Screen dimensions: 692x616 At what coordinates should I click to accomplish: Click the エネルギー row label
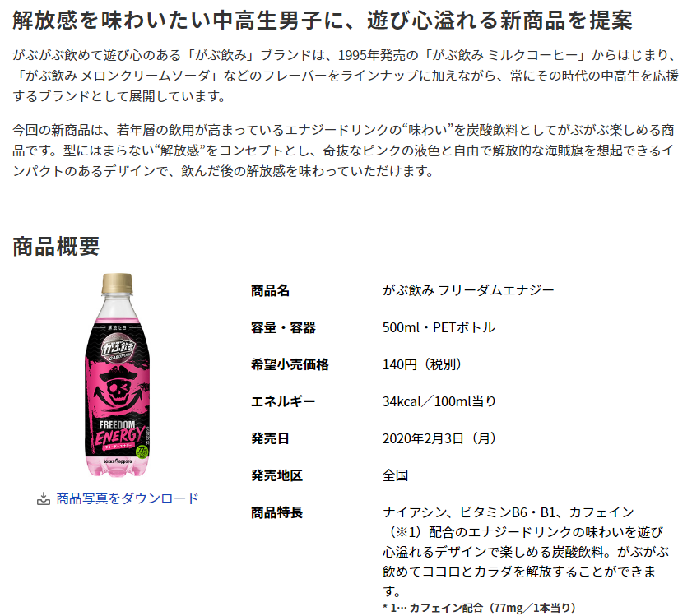coord(283,401)
